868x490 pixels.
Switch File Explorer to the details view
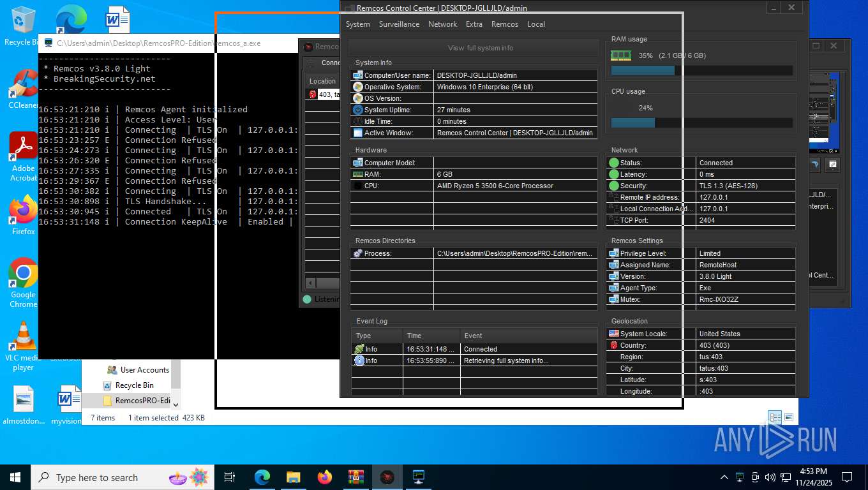775,418
